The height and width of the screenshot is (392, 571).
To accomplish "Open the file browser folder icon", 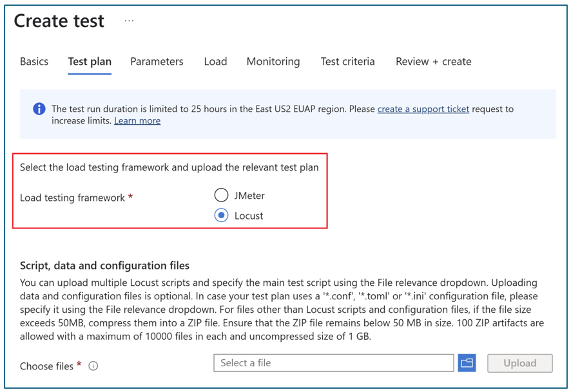I will coord(467,363).
